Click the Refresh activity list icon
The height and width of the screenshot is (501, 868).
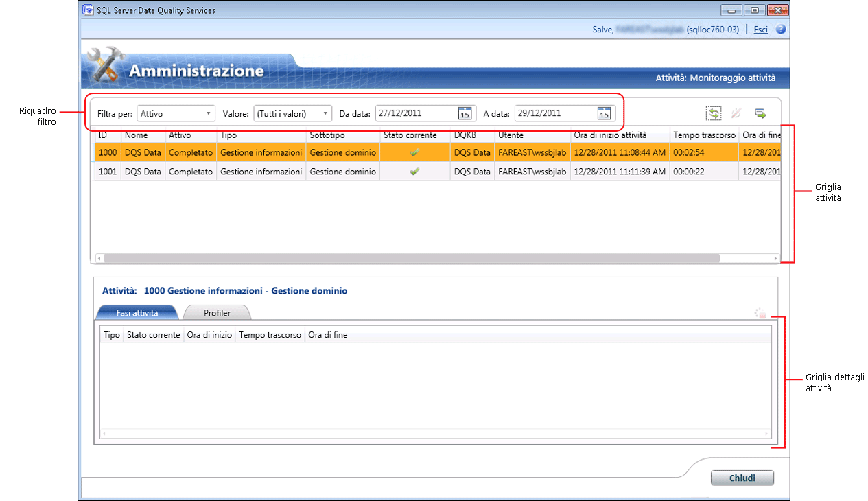point(714,113)
